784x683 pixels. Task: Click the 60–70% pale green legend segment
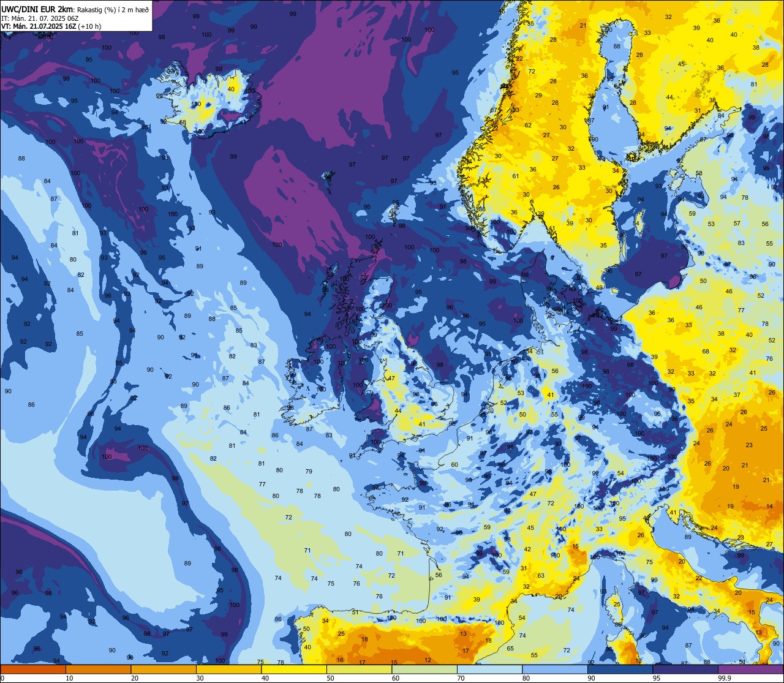coord(424,670)
